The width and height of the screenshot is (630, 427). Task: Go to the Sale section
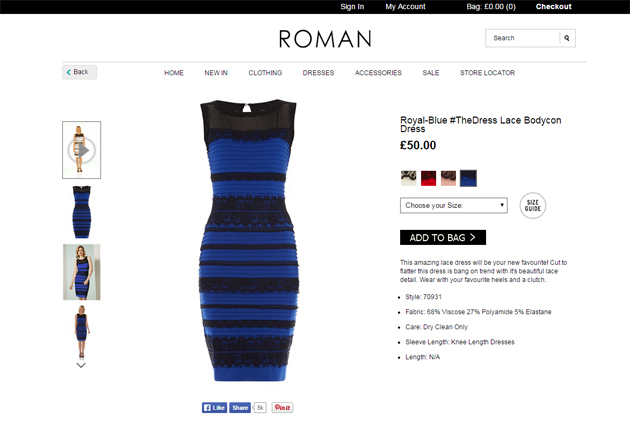[x=431, y=73]
